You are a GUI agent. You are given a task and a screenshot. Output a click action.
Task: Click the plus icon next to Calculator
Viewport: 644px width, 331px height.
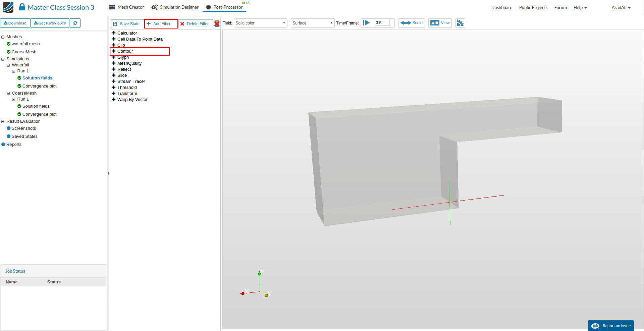tap(114, 33)
